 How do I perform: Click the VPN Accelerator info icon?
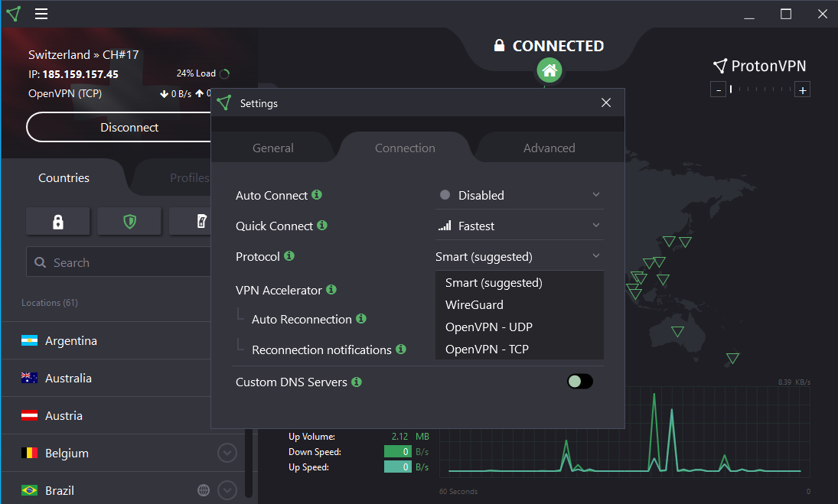(x=331, y=290)
